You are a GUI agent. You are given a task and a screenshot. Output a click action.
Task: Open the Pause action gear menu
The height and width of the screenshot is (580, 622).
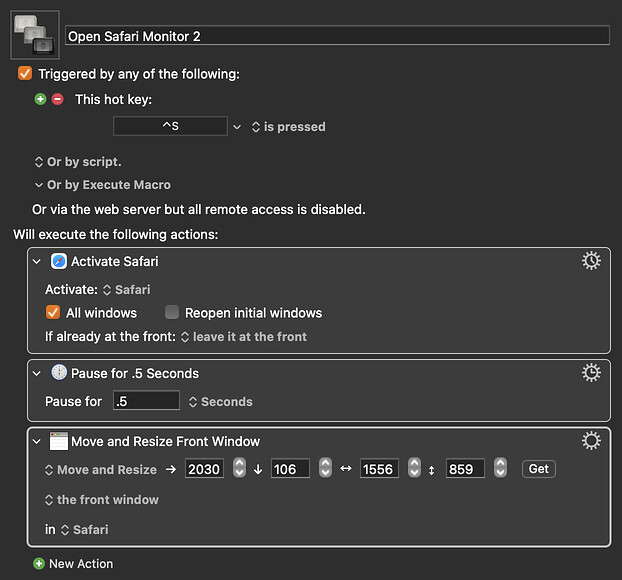[x=591, y=373]
